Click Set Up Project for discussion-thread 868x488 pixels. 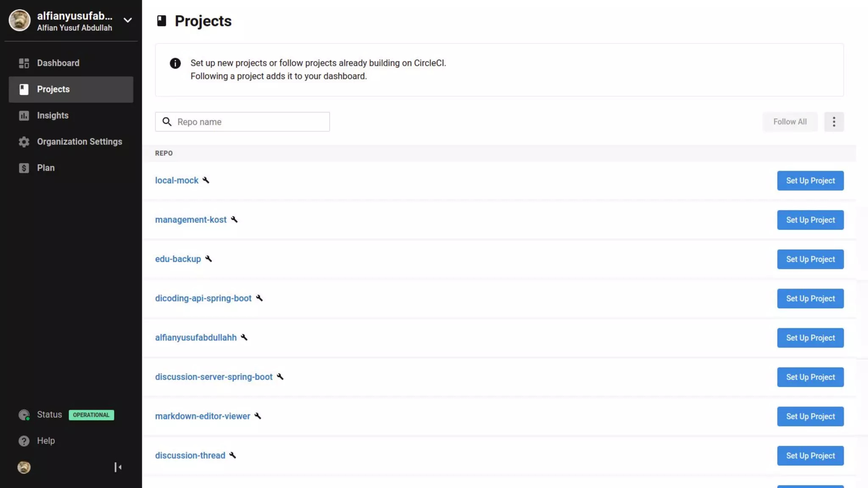[x=810, y=456]
